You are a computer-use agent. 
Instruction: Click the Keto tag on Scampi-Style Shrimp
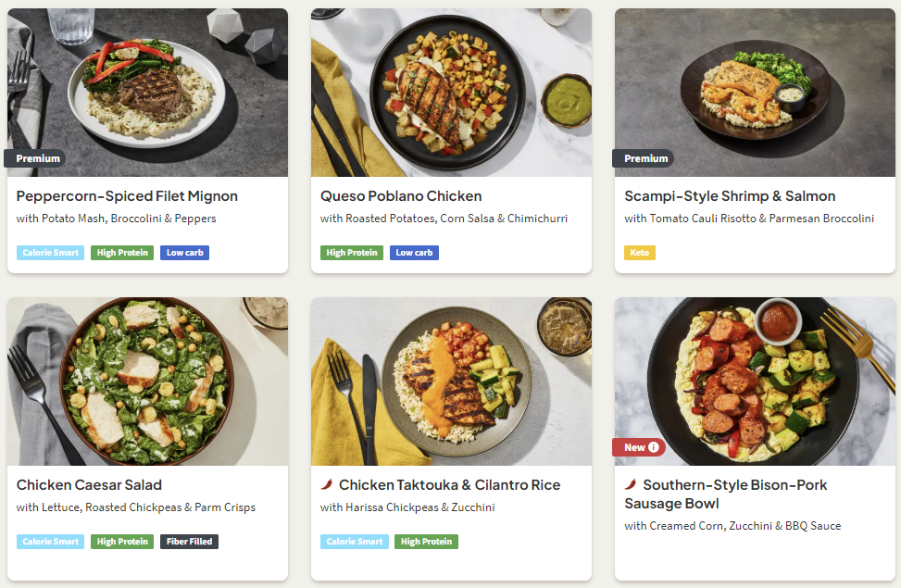click(639, 253)
